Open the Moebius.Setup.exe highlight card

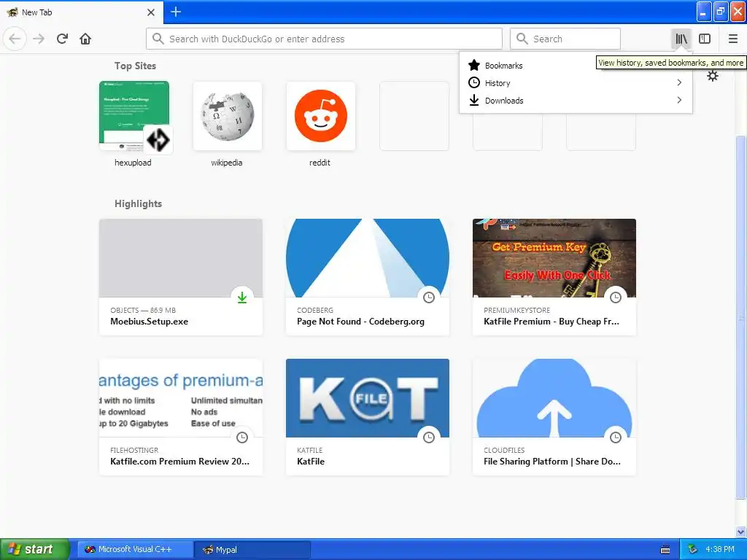click(x=181, y=277)
